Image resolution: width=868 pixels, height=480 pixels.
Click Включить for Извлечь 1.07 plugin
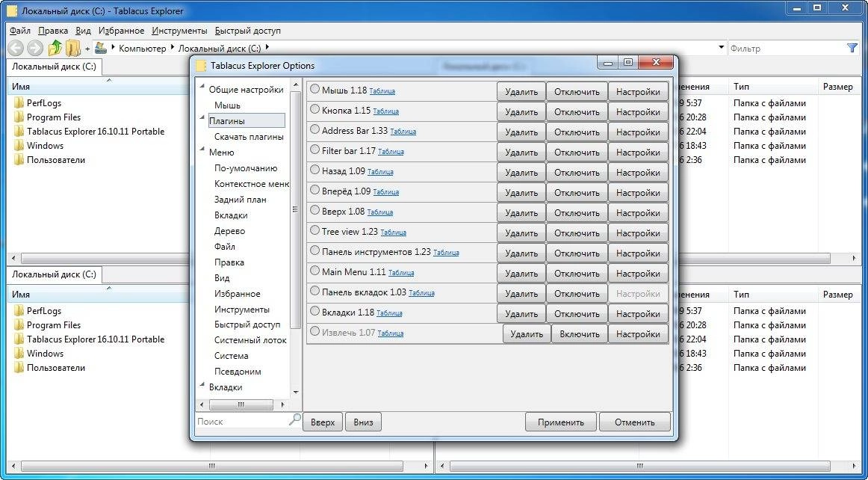579,334
